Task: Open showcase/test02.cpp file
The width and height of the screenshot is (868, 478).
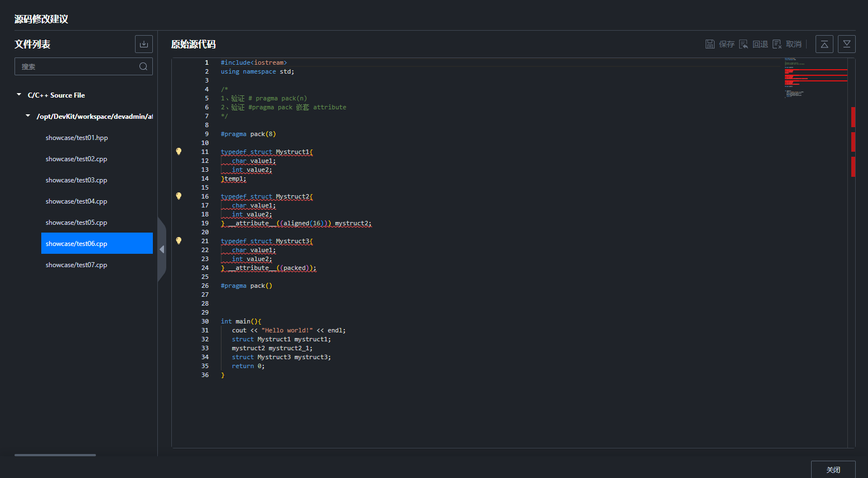Action: [76, 159]
